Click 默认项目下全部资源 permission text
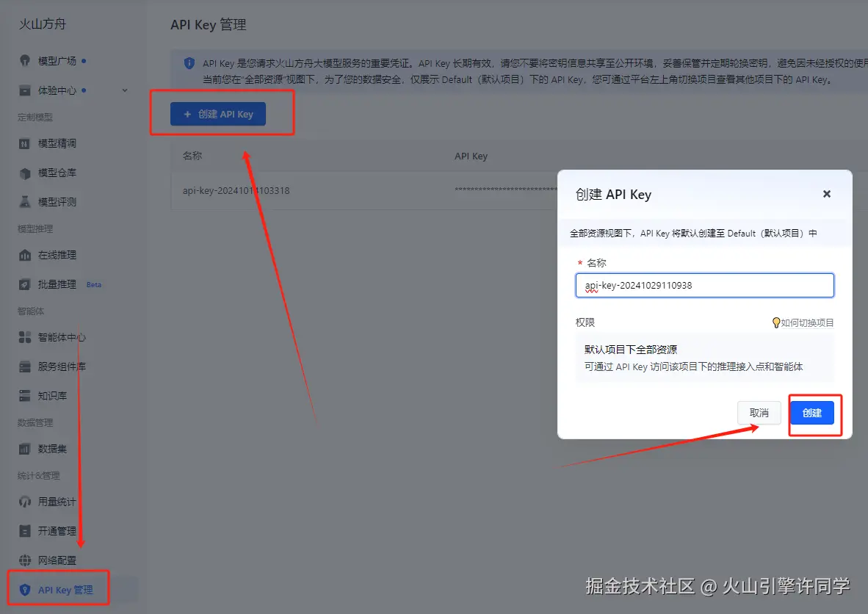 click(x=631, y=350)
